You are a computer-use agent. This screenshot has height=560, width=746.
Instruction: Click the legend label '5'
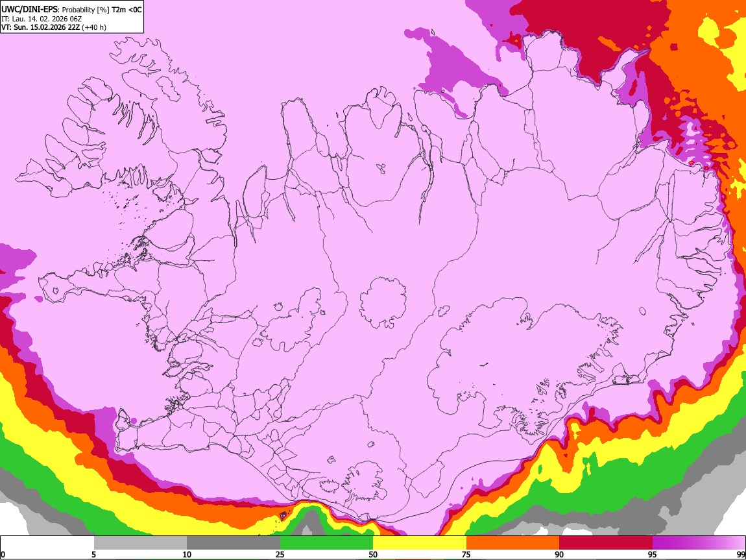[x=93, y=554]
